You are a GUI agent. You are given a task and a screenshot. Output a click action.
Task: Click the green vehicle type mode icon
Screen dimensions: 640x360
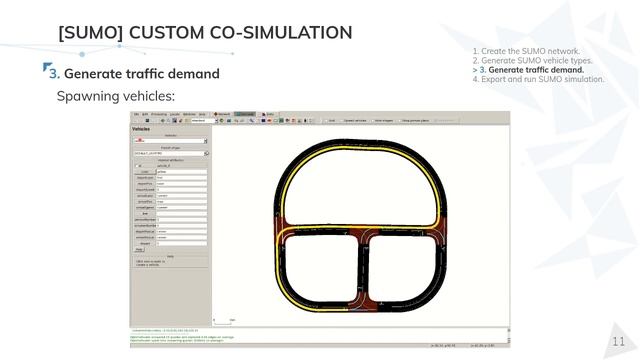281,121
